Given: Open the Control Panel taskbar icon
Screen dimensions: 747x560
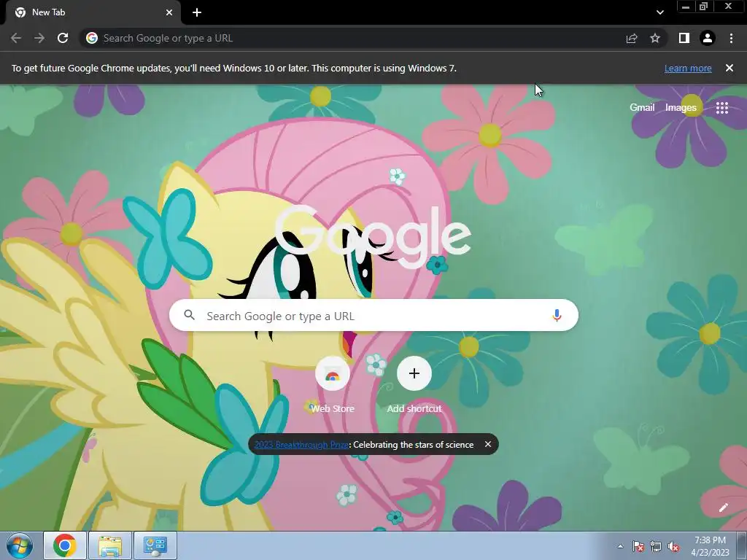Looking at the screenshot, I should (x=155, y=545).
